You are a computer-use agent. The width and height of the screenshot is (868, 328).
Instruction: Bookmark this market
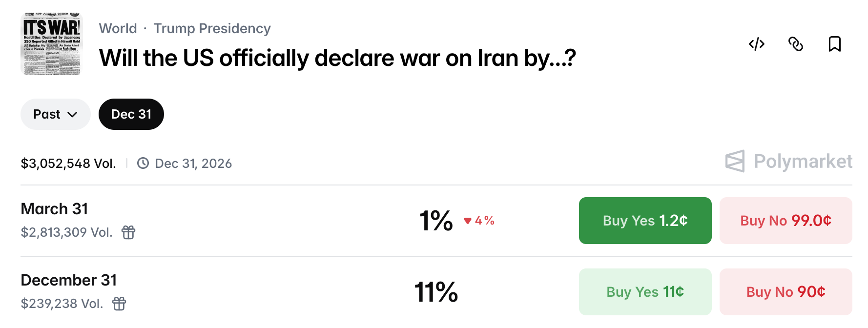click(x=834, y=44)
